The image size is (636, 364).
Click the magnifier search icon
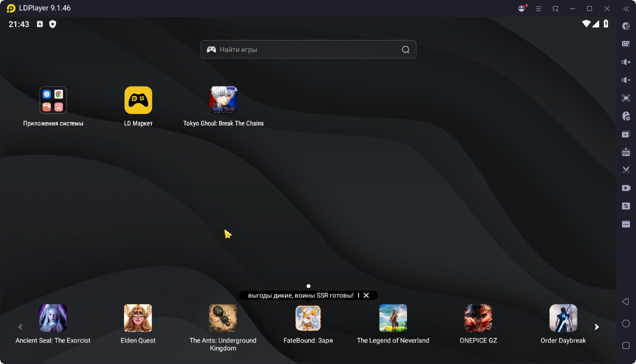click(405, 49)
